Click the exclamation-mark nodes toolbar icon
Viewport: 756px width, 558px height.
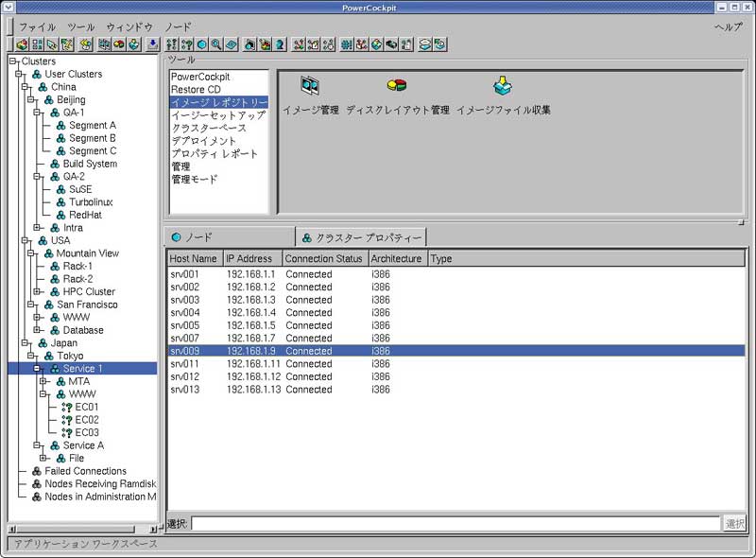coord(171,44)
